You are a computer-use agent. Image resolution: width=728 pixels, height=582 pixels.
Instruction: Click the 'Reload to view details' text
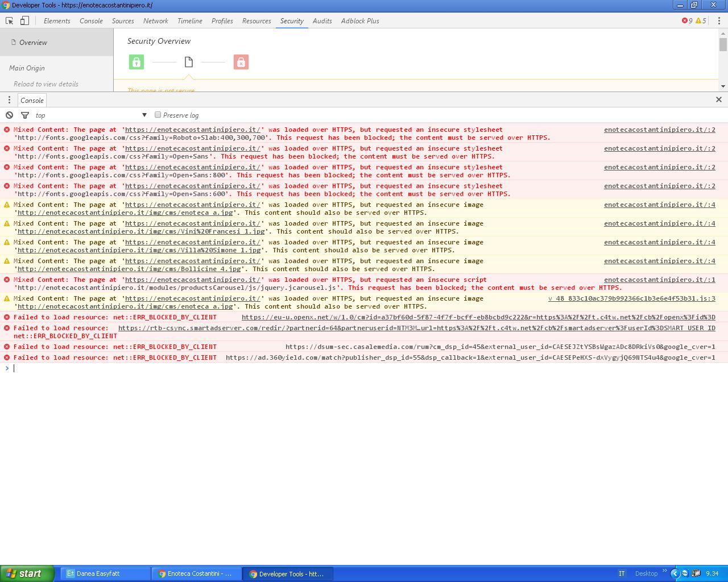(46, 84)
